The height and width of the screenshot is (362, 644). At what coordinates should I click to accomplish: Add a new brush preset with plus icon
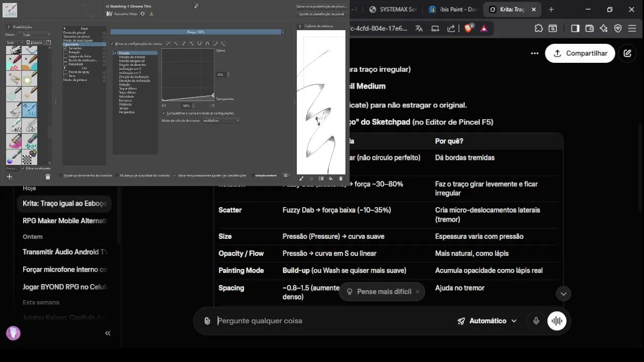[x=9, y=176]
